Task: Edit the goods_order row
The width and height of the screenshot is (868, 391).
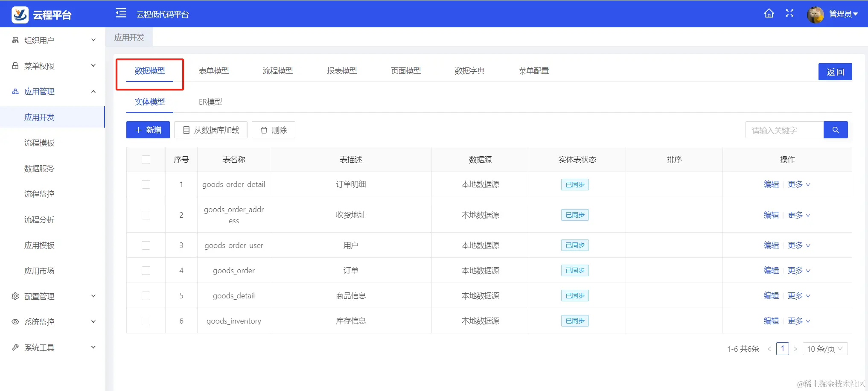Action: [x=771, y=271]
